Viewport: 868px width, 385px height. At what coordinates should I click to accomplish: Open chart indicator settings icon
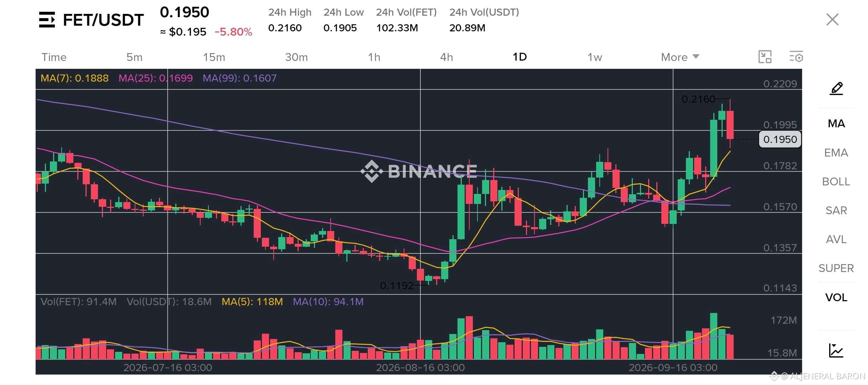pyautogui.click(x=796, y=57)
